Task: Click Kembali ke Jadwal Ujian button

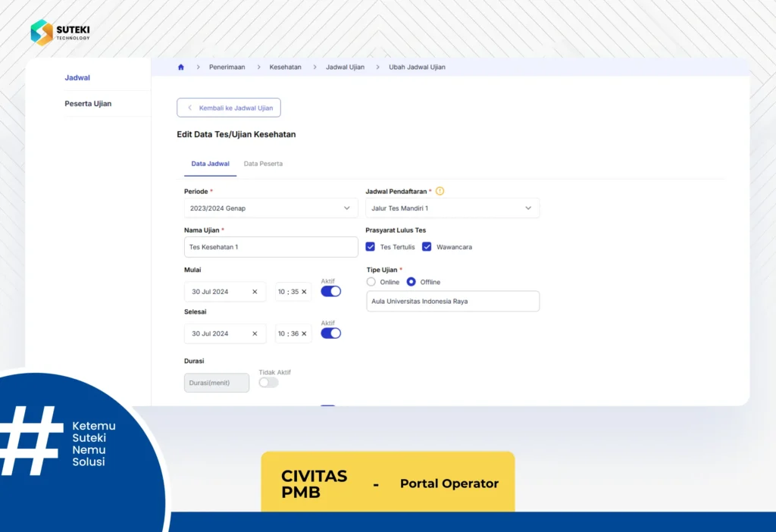Action: click(x=229, y=108)
